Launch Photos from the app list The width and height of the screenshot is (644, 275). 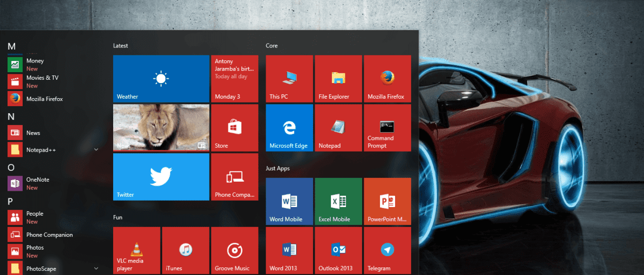pyautogui.click(x=53, y=252)
